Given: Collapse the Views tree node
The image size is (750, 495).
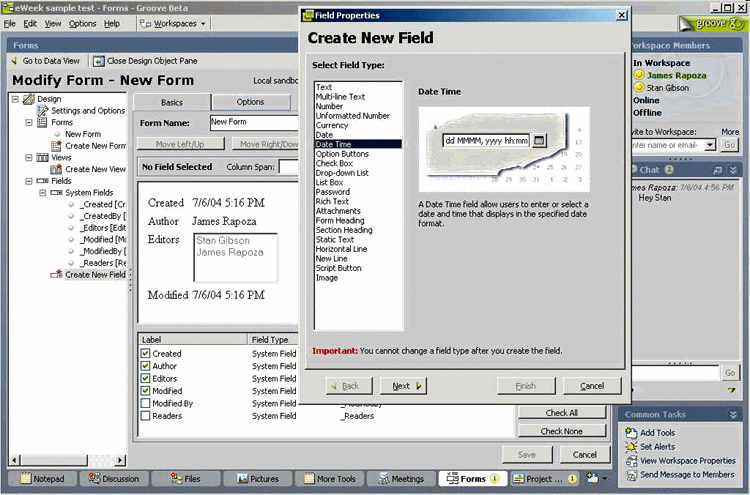Looking at the screenshot, I should click(x=29, y=157).
